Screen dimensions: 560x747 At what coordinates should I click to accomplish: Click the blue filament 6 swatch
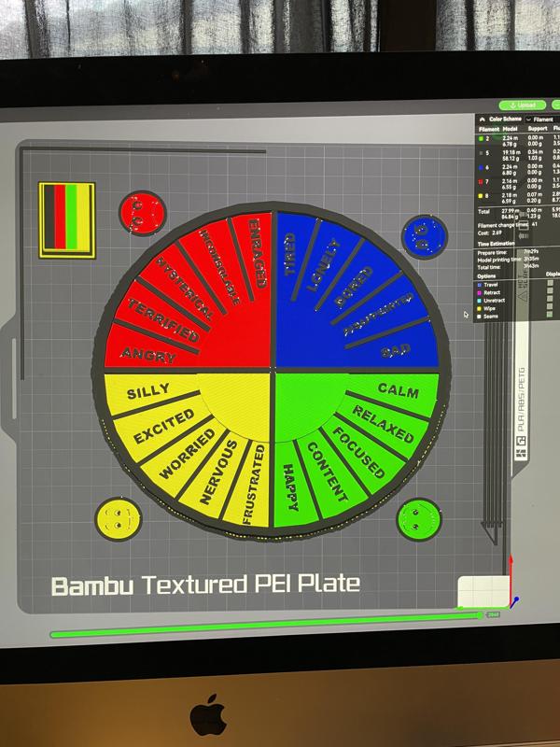pos(481,167)
